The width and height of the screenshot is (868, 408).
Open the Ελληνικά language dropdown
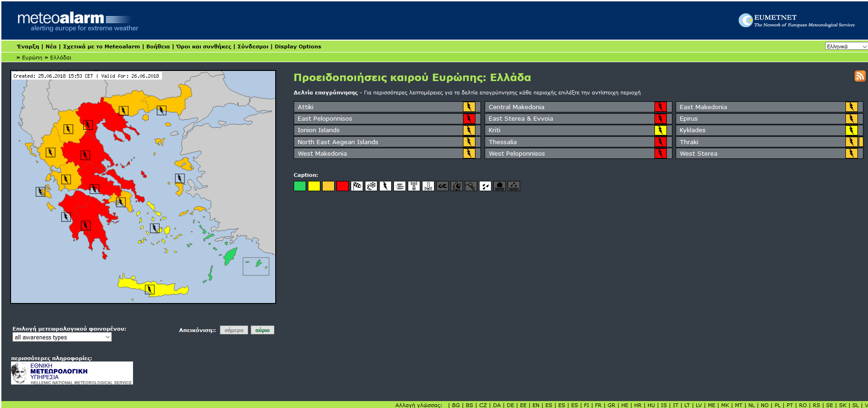[846, 46]
